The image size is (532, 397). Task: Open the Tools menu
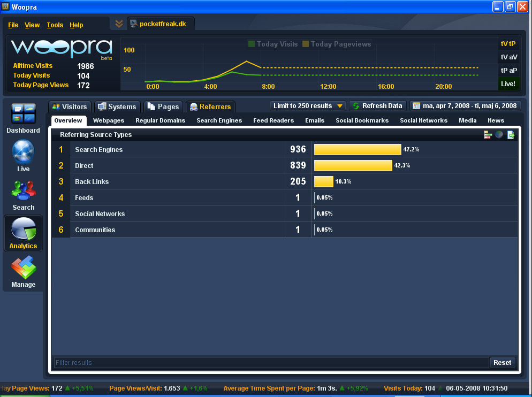[x=55, y=25]
